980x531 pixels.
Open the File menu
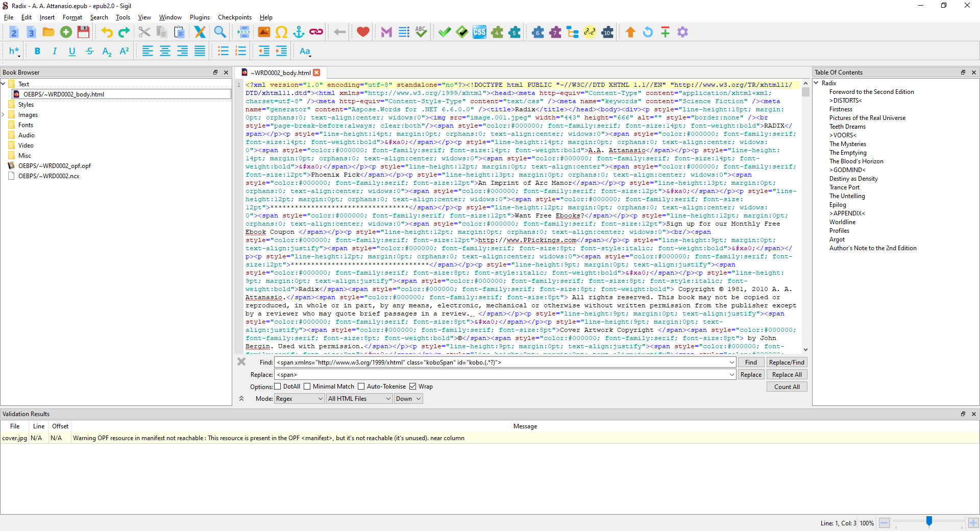(9, 17)
